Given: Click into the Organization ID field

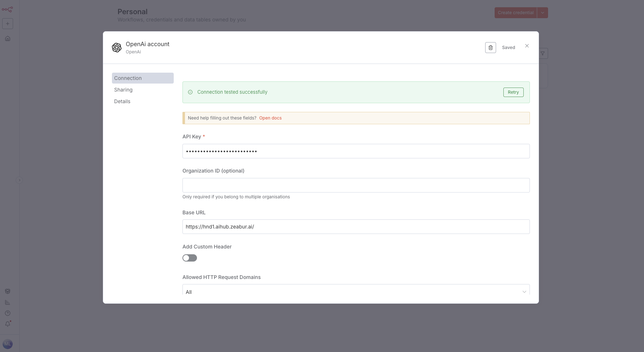Looking at the screenshot, I should pyautogui.click(x=356, y=185).
